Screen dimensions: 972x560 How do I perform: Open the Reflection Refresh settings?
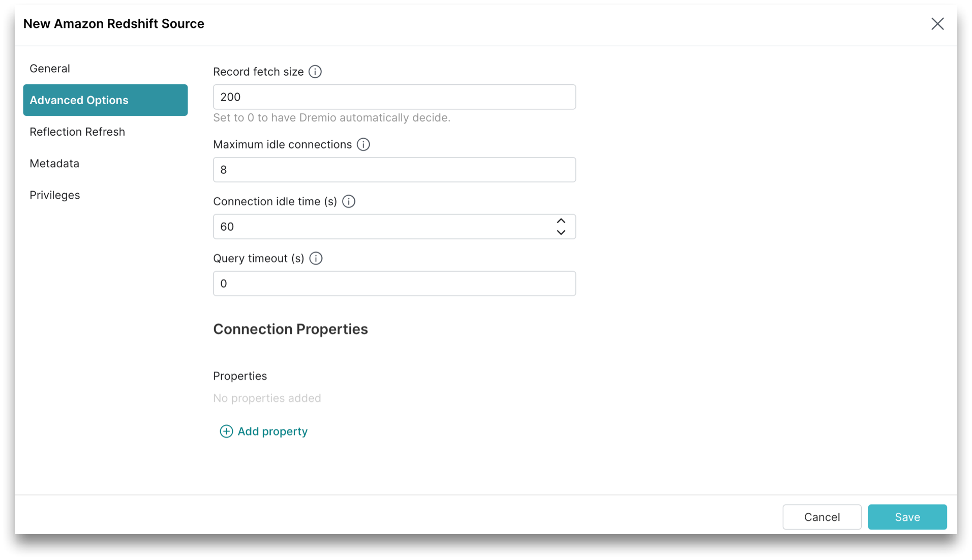(x=77, y=132)
